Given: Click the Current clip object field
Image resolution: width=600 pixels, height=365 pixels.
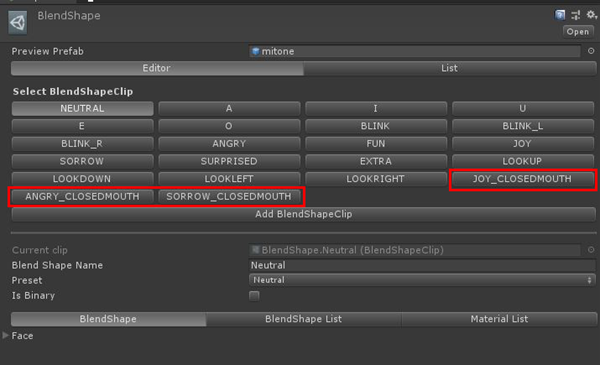Looking at the screenshot, I should (x=415, y=250).
